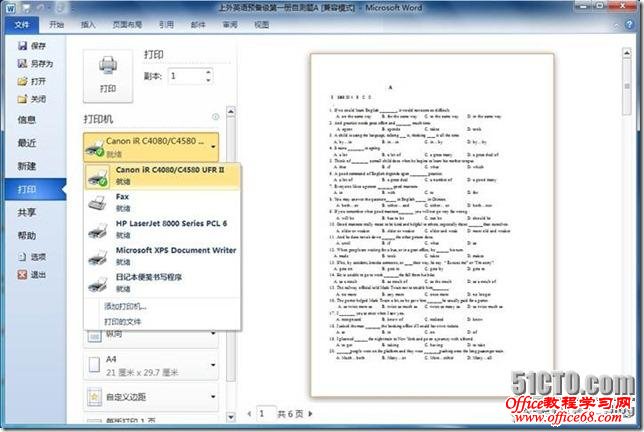Click quick access save icon in titlebar
Image resolution: width=644 pixels, height=432 pixels.
tap(26, 8)
